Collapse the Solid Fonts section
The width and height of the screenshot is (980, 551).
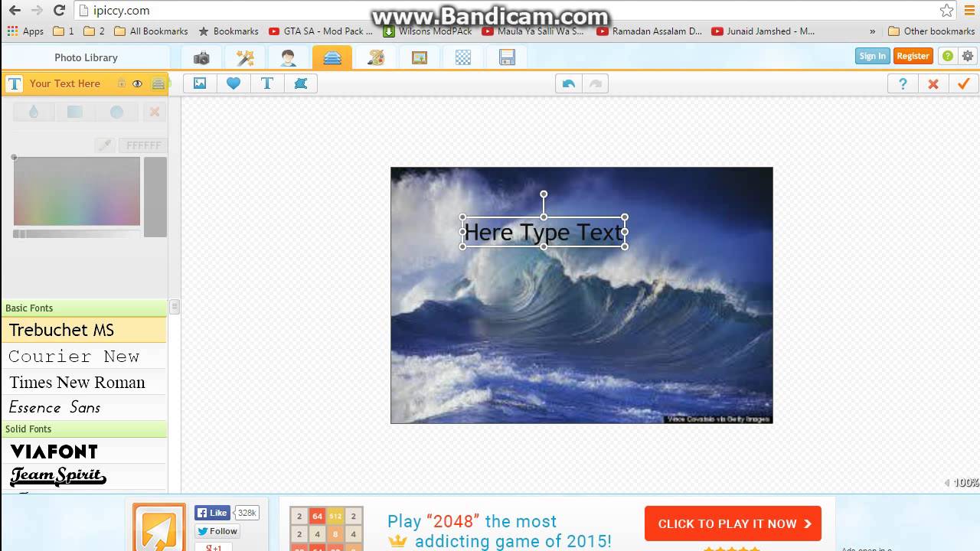(84, 429)
